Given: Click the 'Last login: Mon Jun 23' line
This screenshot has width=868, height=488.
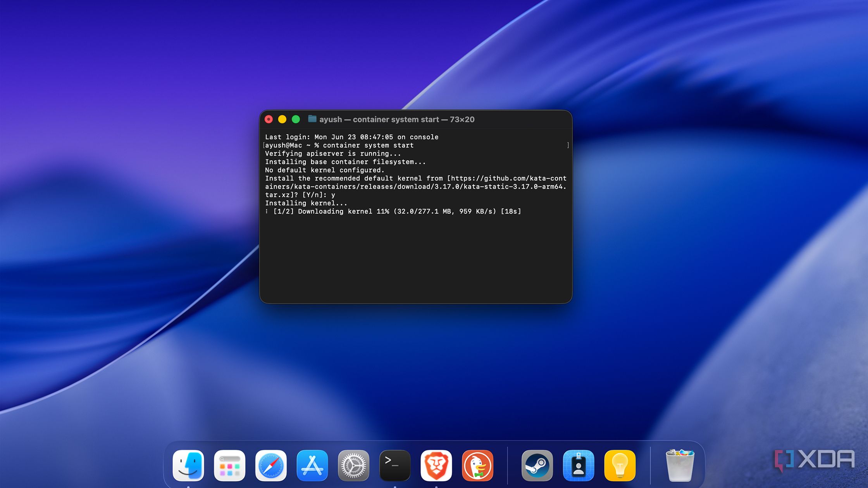Looking at the screenshot, I should point(351,137).
